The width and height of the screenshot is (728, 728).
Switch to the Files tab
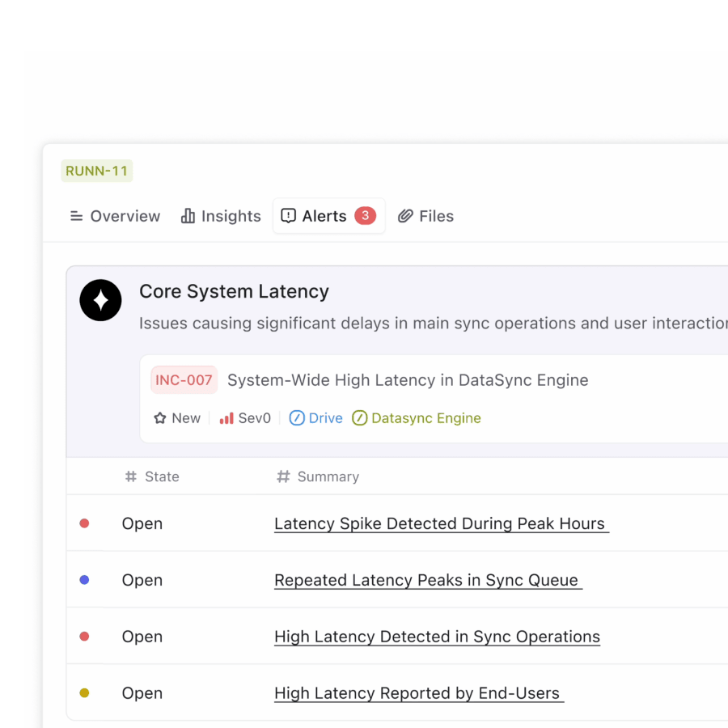click(425, 215)
